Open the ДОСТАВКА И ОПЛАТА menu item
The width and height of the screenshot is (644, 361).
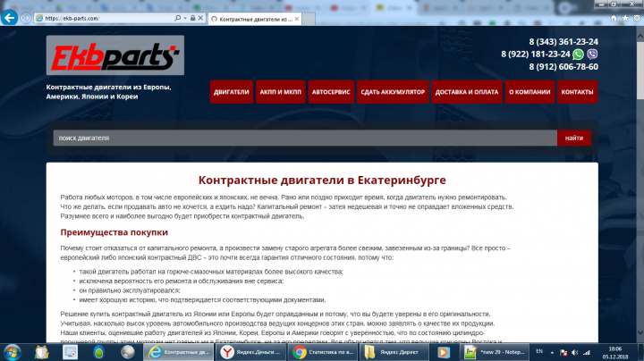coord(467,92)
